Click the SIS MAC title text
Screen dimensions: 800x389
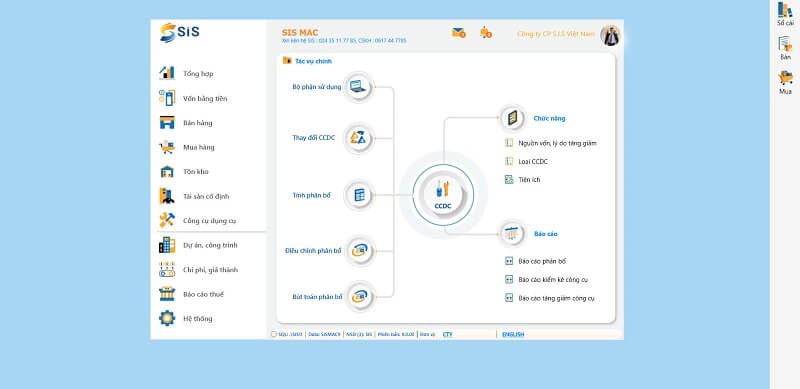click(x=299, y=33)
